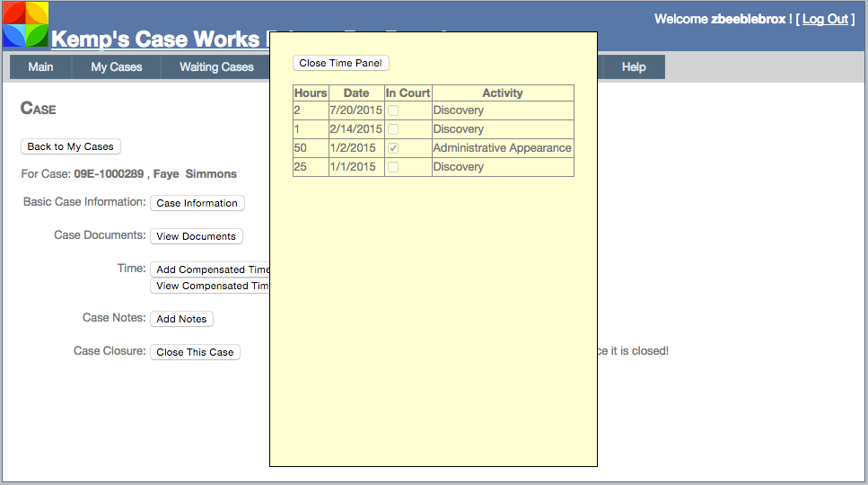Toggle In Court checkbox for 7/20/2015 entry

coord(393,110)
